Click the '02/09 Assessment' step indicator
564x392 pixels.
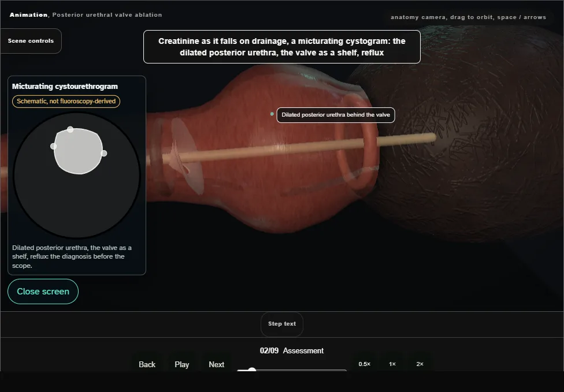click(x=292, y=350)
